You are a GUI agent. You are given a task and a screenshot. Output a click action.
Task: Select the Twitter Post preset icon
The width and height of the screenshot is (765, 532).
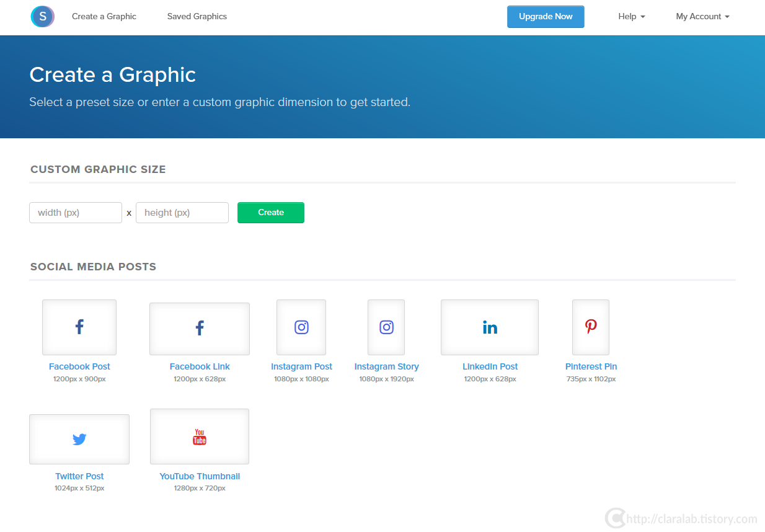tap(79, 439)
